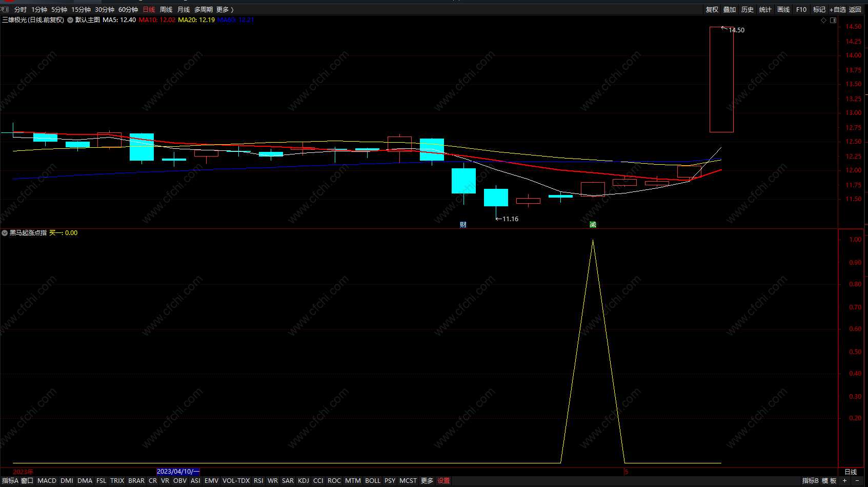Zoom in chart with plus icon
Screen dimensions: 868x487
tap(845, 481)
